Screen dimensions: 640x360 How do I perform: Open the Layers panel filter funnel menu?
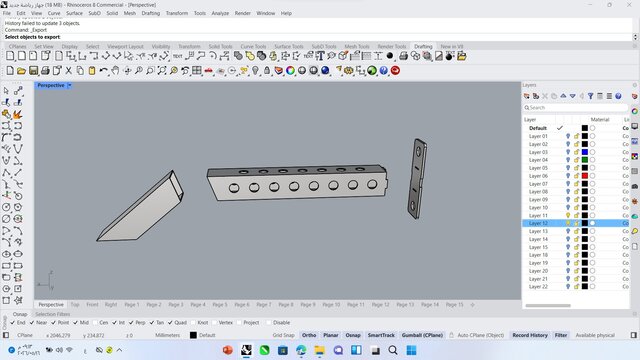tap(591, 96)
